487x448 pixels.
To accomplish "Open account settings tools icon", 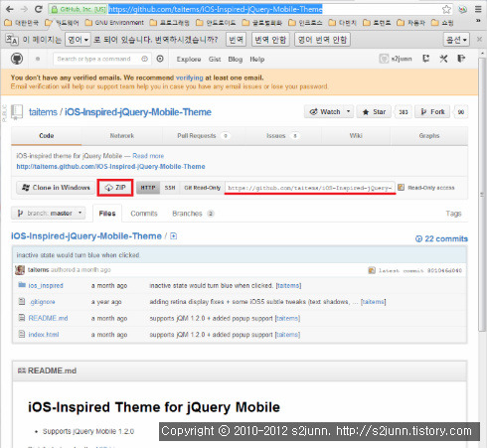I will 443,59.
